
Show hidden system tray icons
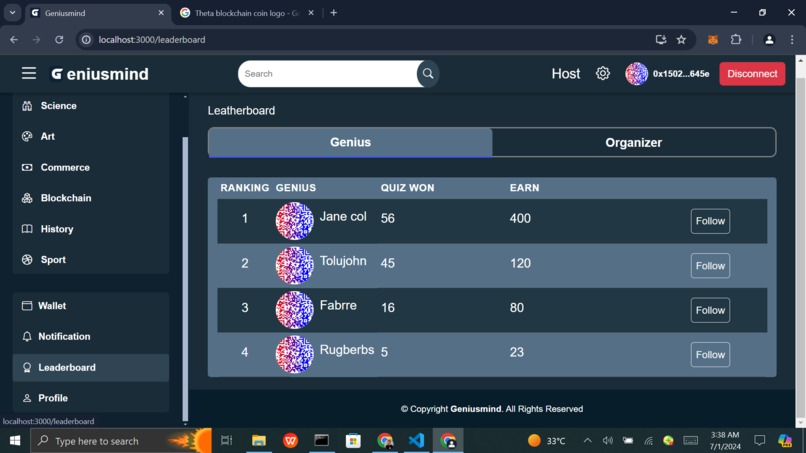tap(587, 441)
